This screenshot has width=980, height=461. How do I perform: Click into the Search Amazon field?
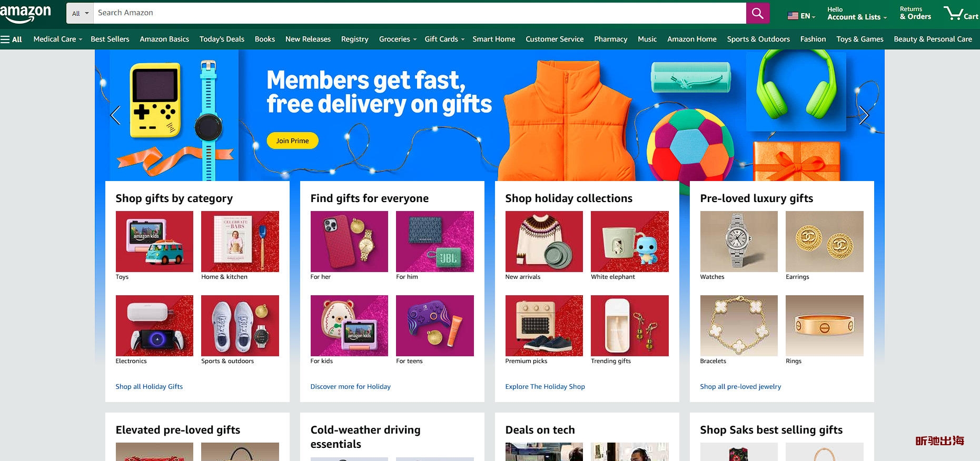click(420, 13)
